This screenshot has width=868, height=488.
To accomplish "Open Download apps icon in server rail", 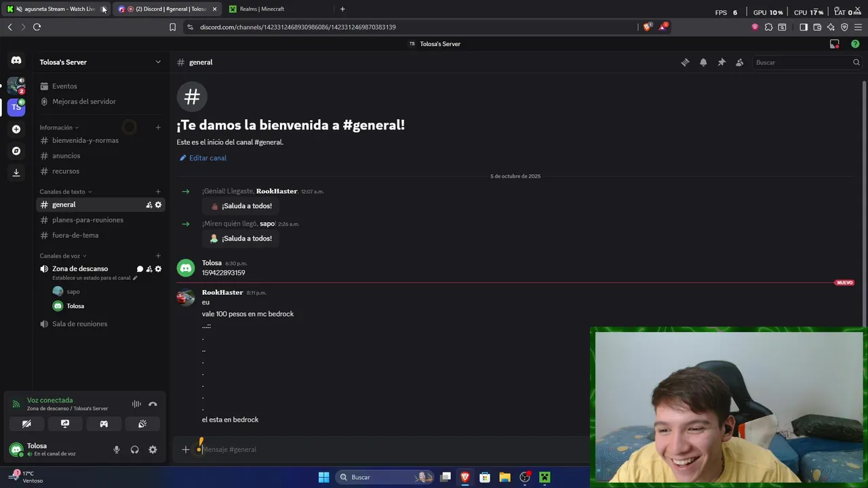I will 16,172.
